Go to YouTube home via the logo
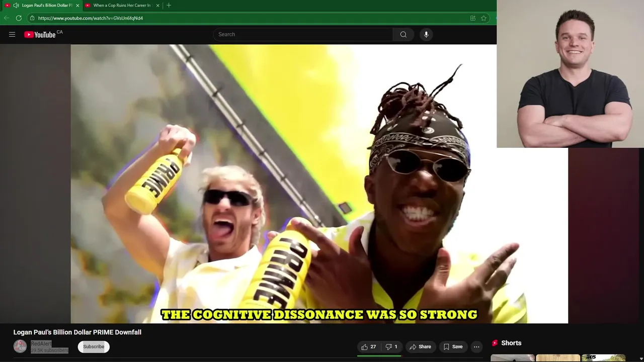Image resolution: width=644 pixels, height=362 pixels. click(x=40, y=35)
